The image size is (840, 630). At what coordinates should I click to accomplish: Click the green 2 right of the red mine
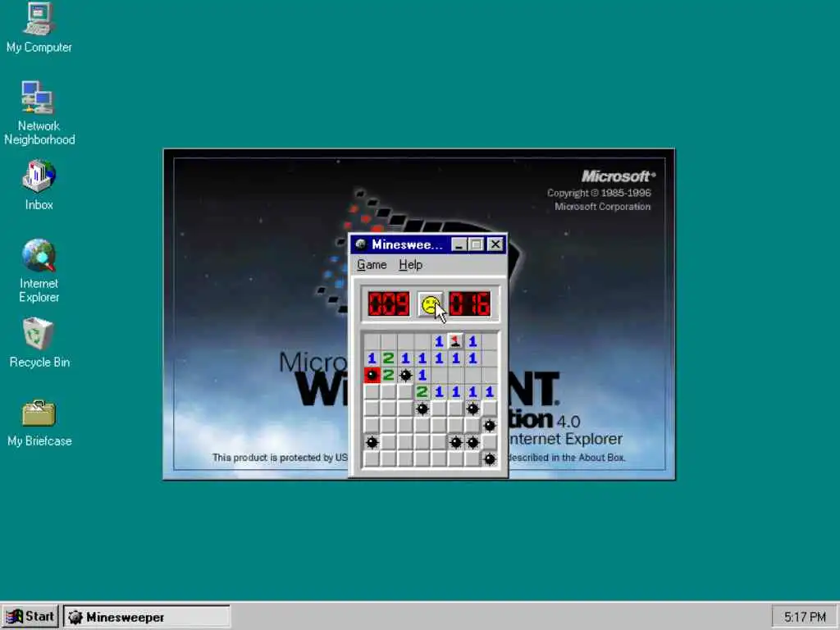click(388, 375)
